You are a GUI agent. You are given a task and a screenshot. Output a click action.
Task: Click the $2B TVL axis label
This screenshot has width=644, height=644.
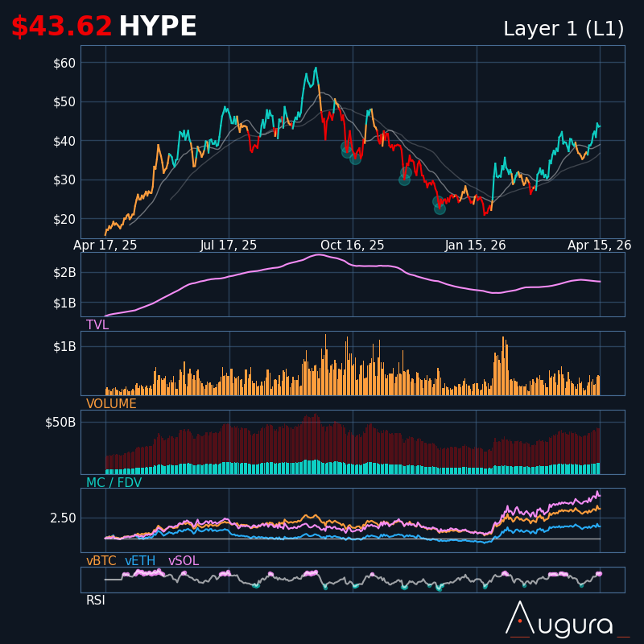64,272
